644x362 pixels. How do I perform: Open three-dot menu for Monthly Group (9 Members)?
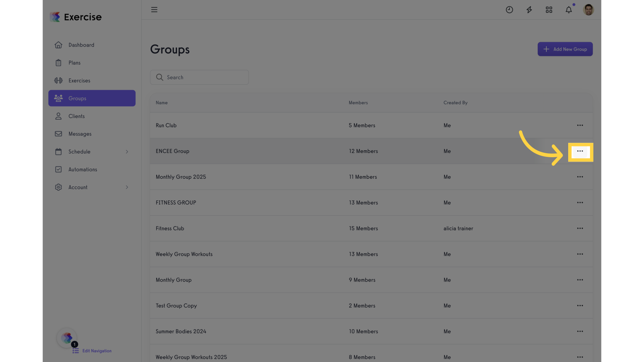(580, 280)
